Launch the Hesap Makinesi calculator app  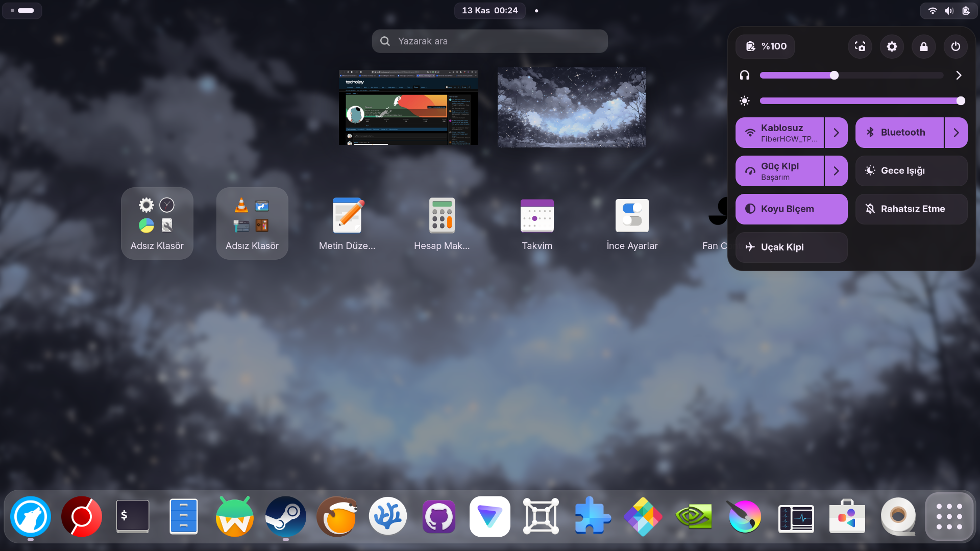point(442,223)
